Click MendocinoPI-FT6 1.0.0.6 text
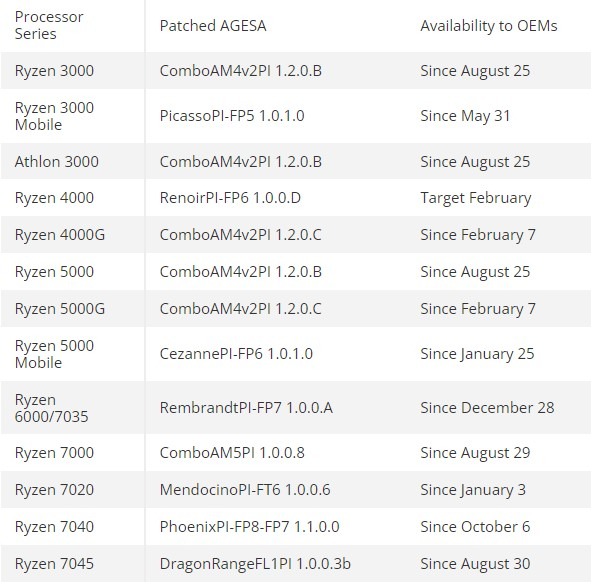This screenshot has height=582, width=591. [x=245, y=489]
